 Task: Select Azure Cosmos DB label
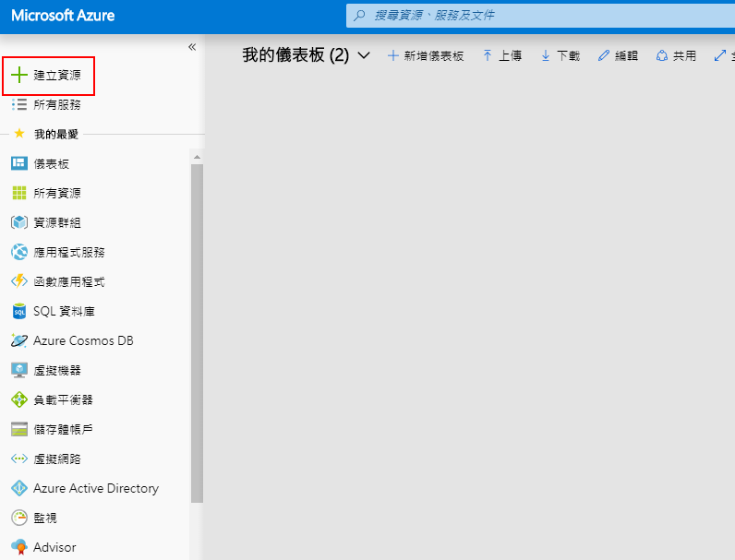[83, 340]
